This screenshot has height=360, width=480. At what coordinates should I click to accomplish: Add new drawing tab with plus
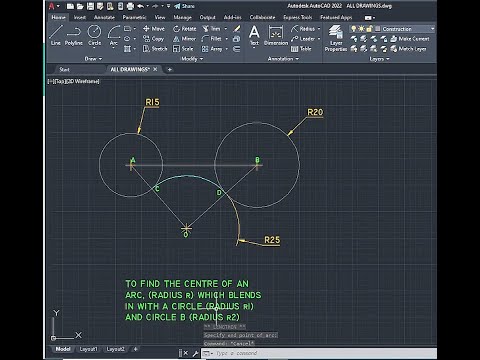(x=169, y=69)
